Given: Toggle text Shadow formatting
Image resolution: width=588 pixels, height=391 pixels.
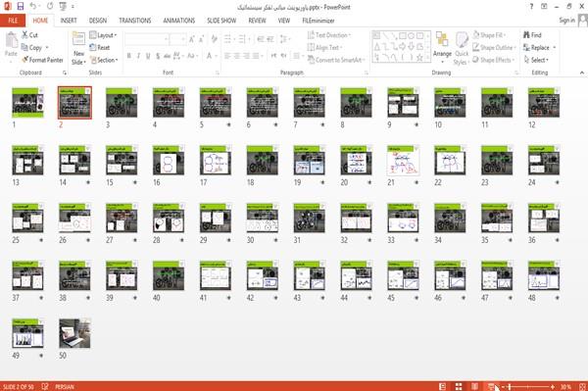Looking at the screenshot, I should (158, 56).
